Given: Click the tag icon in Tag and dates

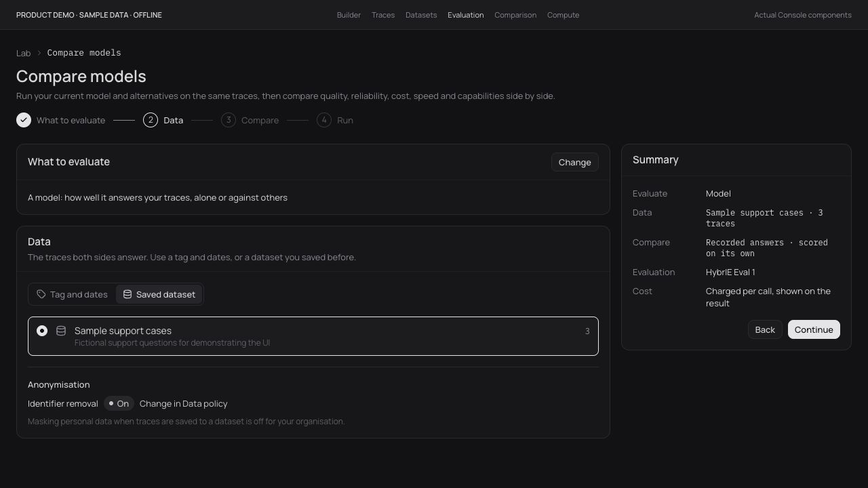Looking at the screenshot, I should (x=41, y=294).
